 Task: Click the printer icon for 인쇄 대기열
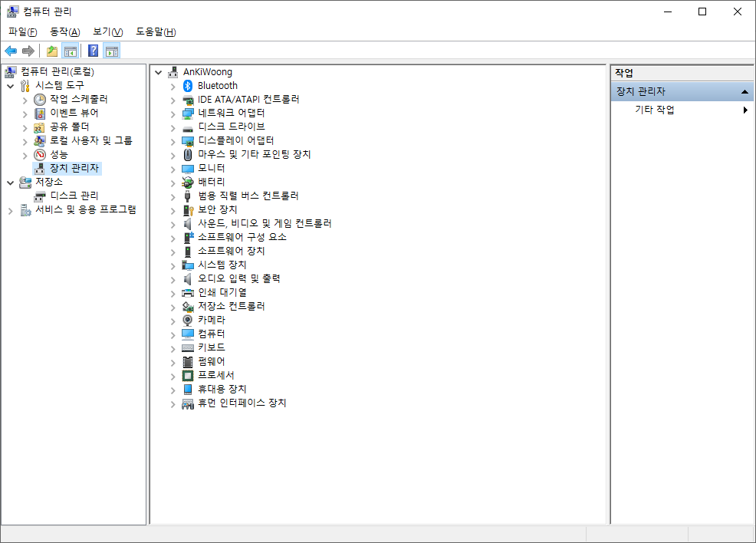click(188, 293)
